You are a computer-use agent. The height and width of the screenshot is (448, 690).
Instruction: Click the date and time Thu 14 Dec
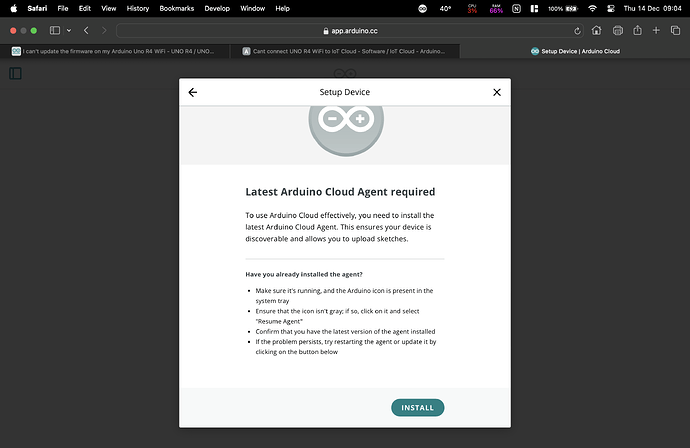tap(652, 8)
